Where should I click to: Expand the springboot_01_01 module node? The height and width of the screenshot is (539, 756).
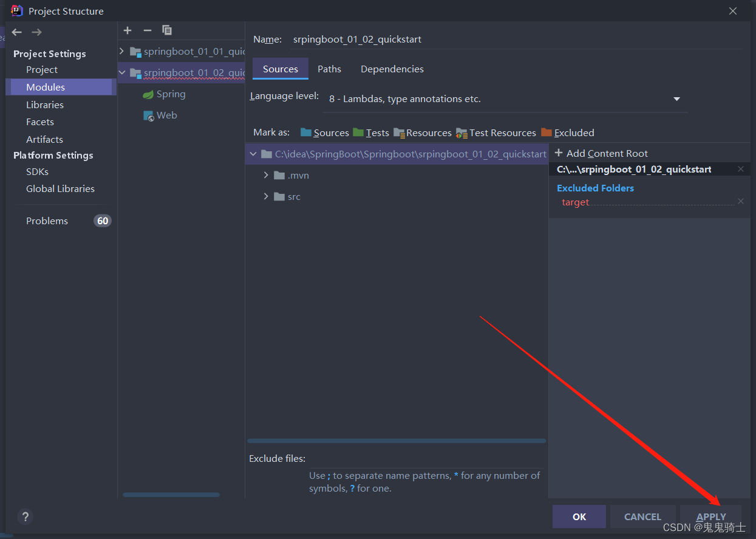tap(121, 52)
